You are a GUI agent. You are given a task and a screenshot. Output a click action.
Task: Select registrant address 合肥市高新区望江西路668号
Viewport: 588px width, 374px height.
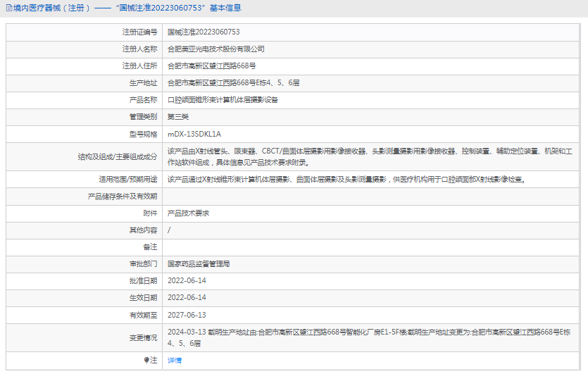211,66
